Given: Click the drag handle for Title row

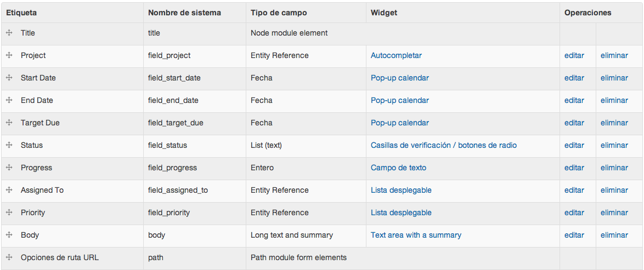Looking at the screenshot, I should point(9,33).
